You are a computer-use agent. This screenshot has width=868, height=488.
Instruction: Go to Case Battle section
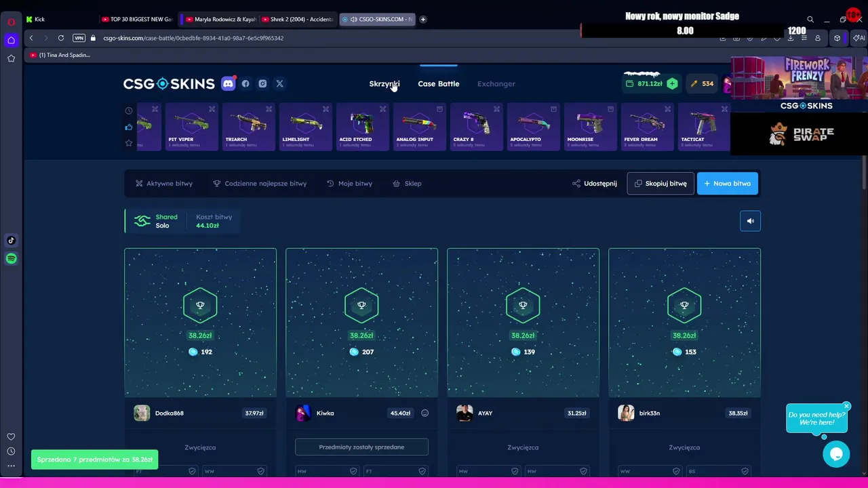tap(439, 84)
